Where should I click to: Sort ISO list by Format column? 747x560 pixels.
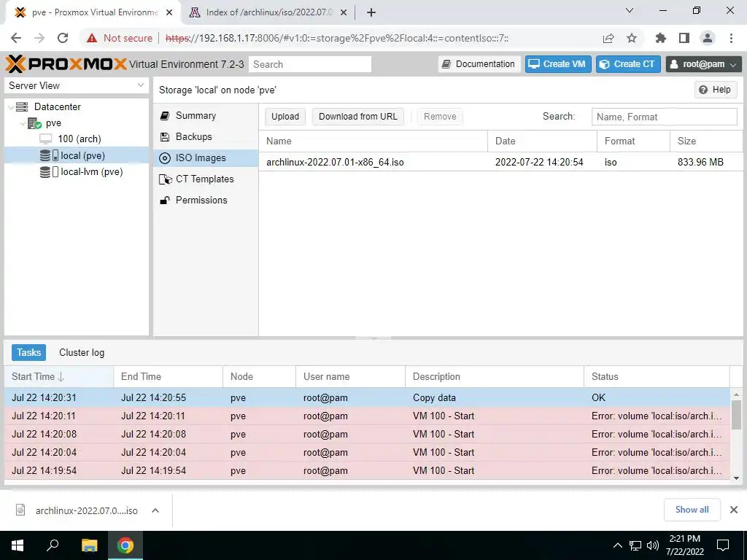634,141
